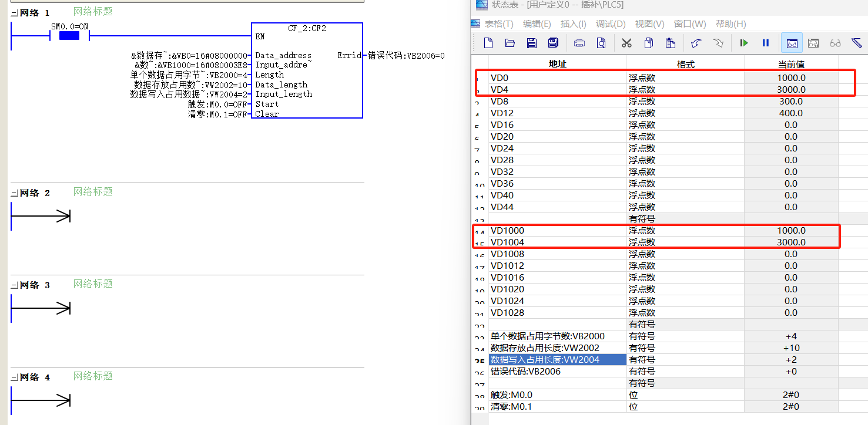Image resolution: width=868 pixels, height=425 pixels.
Task: Select the CF_2:CF2 function block title
Action: click(x=307, y=28)
